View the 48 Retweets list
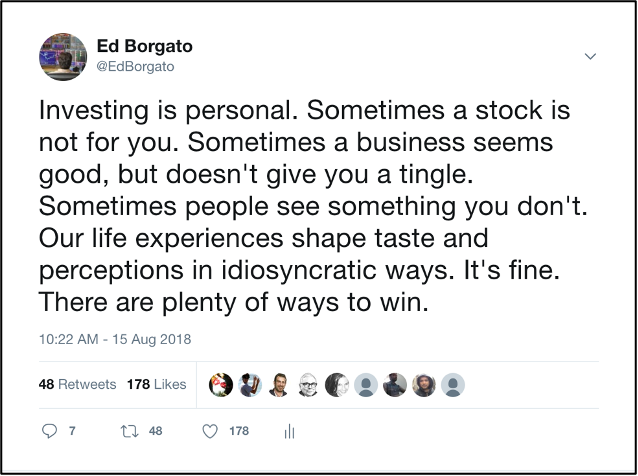 77,384
